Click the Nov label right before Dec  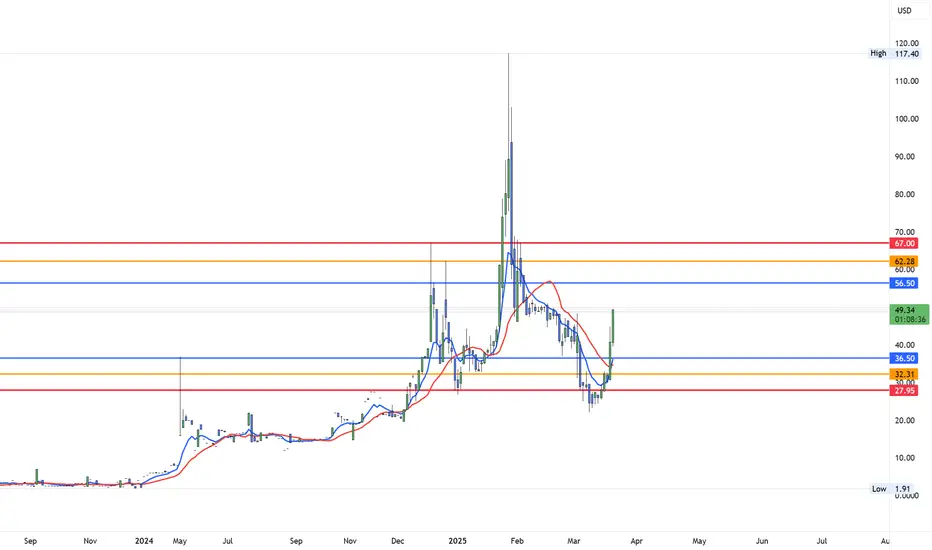[x=350, y=541]
